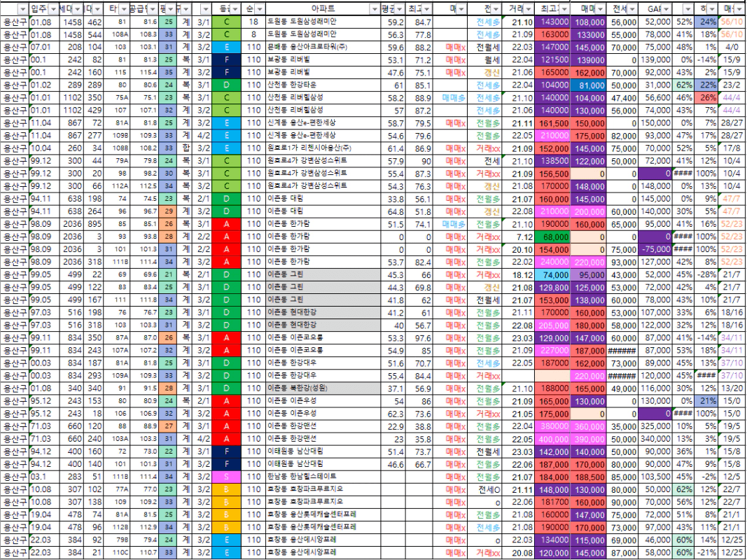This screenshot has height=560, width=747.
Task: Select the cell with value 895
Action: [x=95, y=224]
